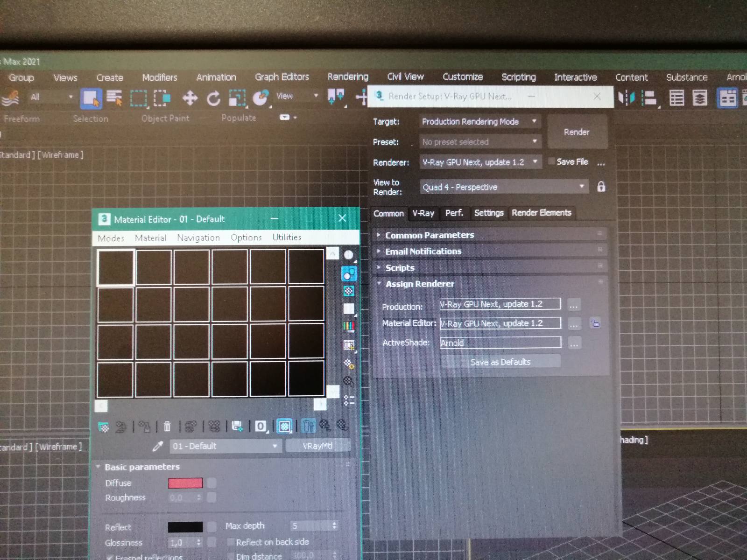This screenshot has width=747, height=560.
Task: Expand Email Notifications rollout
Action: [490, 251]
